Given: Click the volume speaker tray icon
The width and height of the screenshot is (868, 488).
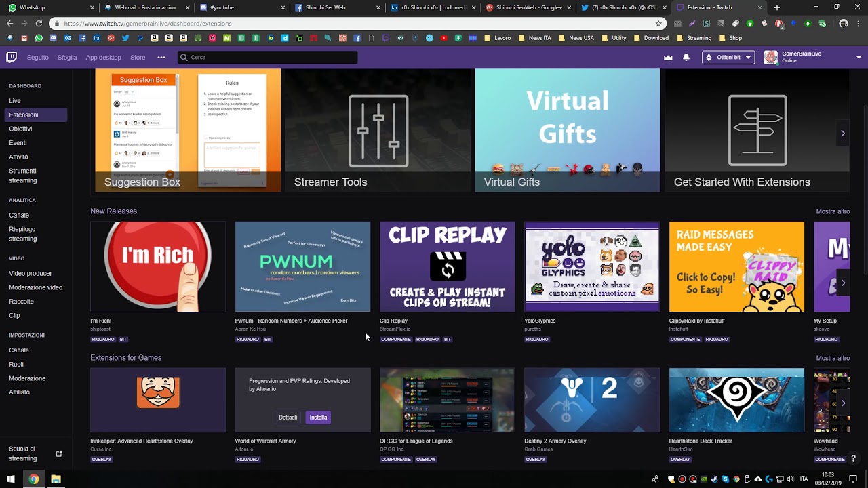Looking at the screenshot, I should [790, 479].
